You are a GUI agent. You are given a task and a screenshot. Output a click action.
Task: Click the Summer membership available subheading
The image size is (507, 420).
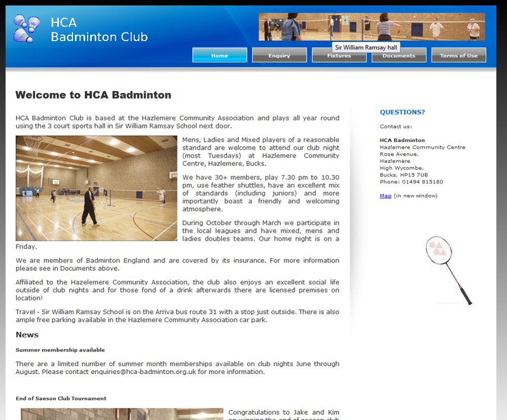click(x=60, y=349)
